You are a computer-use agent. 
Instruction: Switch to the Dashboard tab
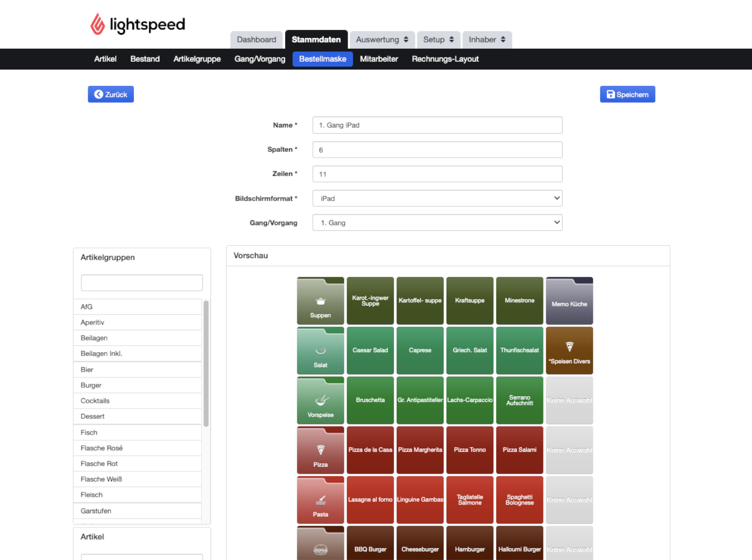[256, 39]
